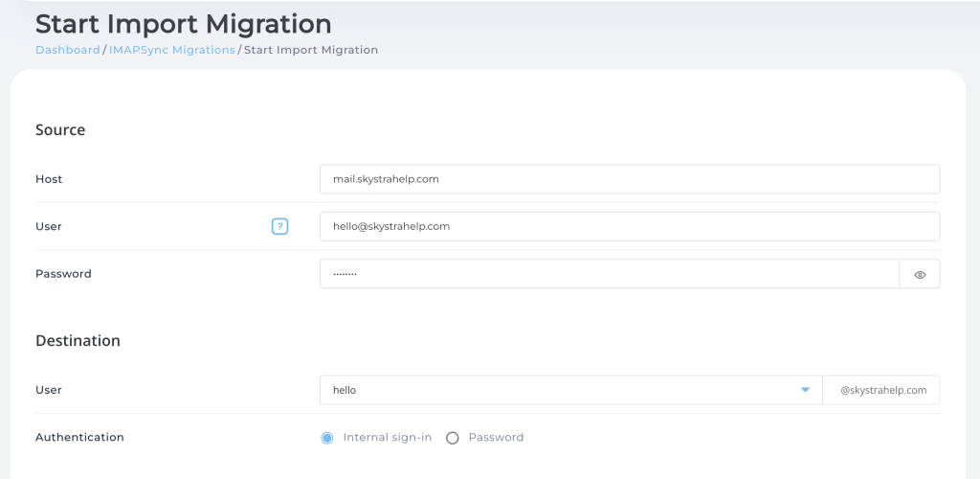The image size is (980, 479).
Task: Choose the Password authentication radio option
Action: 453,438
